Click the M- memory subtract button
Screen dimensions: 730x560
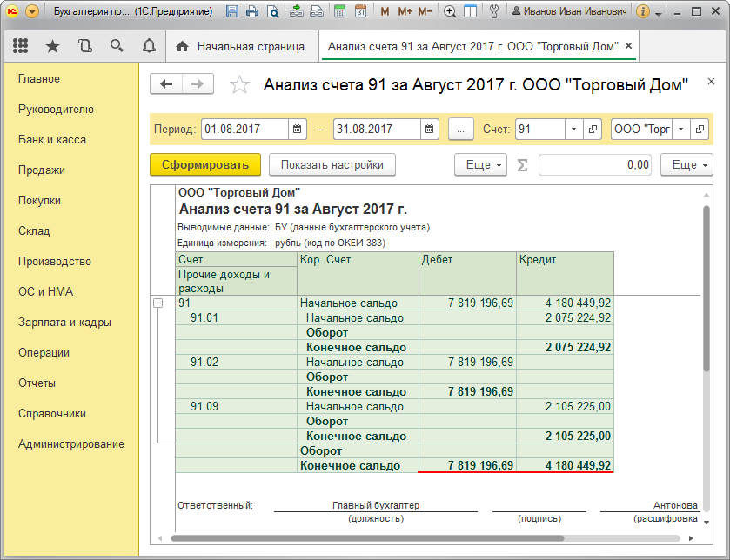(425, 11)
